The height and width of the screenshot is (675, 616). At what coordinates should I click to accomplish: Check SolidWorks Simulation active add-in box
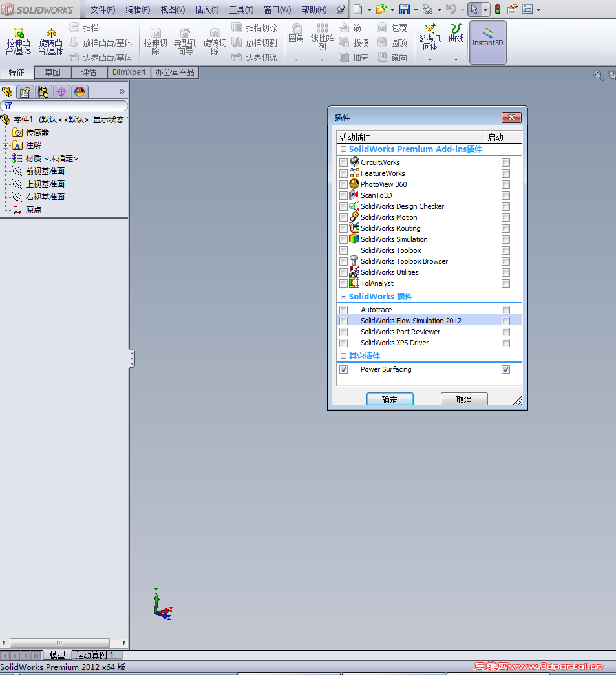click(343, 239)
